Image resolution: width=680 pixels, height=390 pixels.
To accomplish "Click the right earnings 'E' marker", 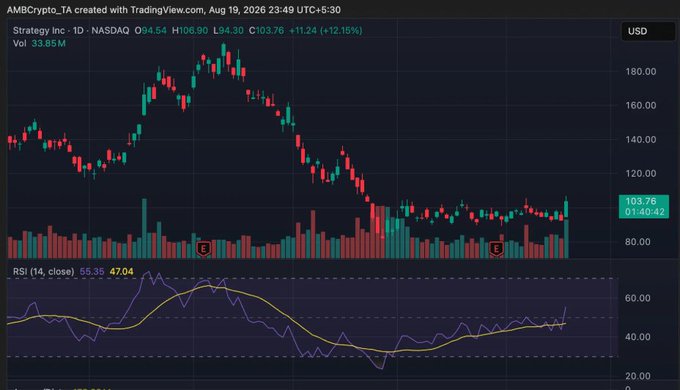I will coord(496,249).
